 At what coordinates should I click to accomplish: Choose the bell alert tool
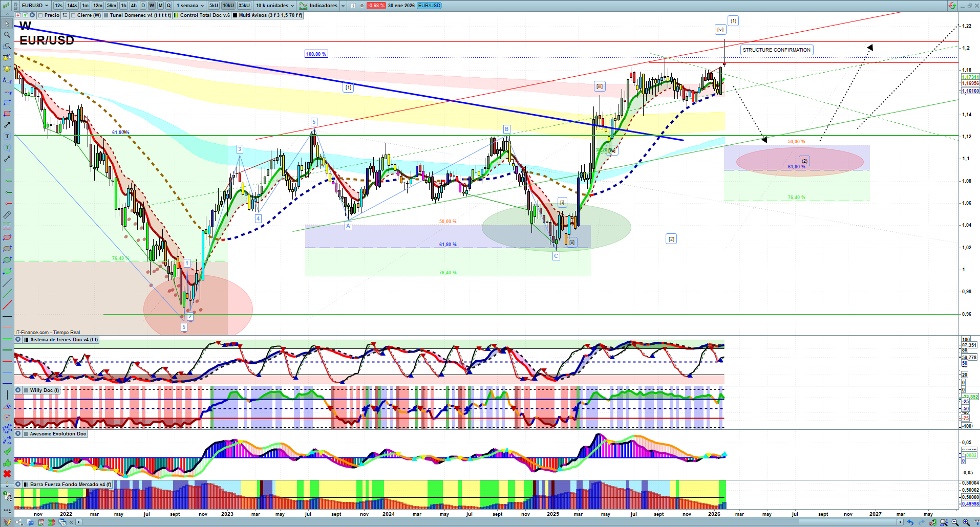pyautogui.click(x=7, y=69)
